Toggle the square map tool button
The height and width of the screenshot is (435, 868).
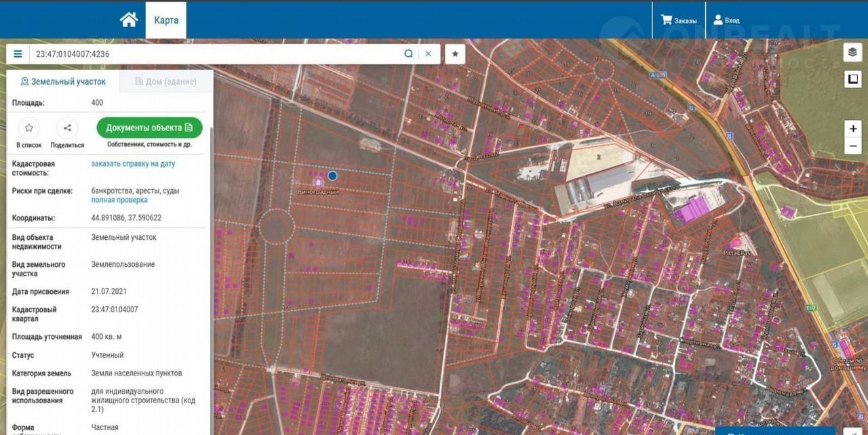pyautogui.click(x=852, y=79)
